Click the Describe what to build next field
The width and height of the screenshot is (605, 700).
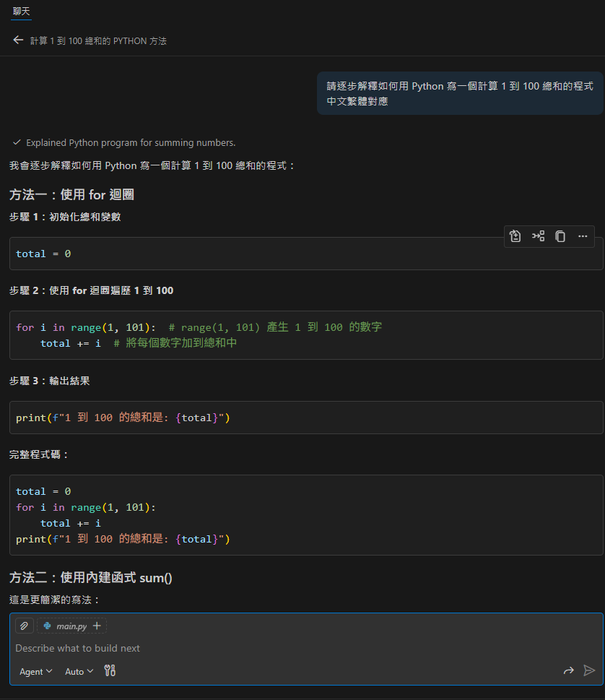[x=77, y=648]
